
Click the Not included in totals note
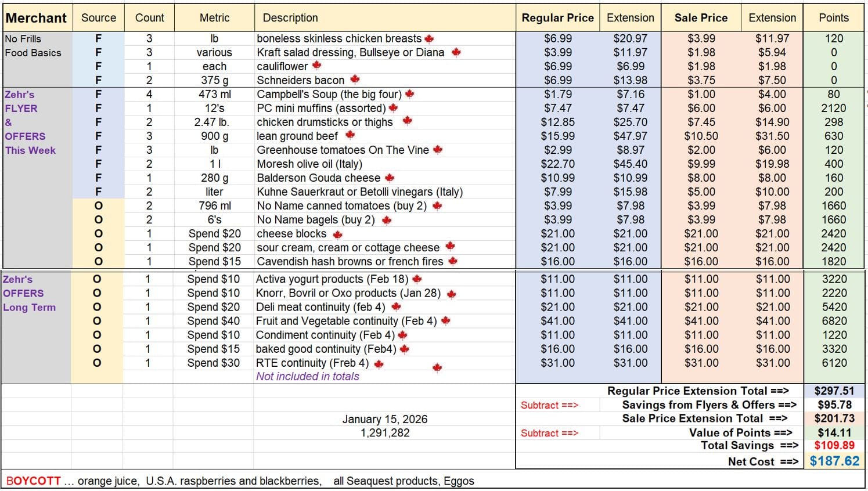(308, 377)
